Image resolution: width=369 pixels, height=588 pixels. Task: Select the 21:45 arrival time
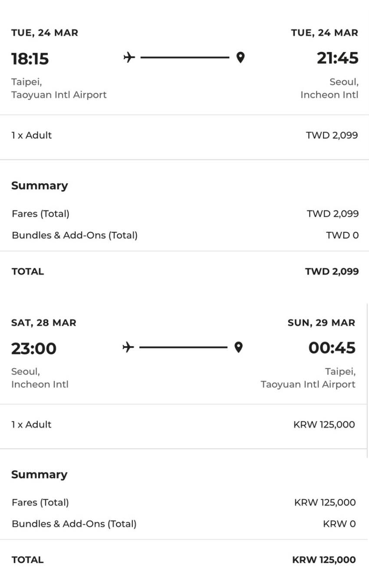(x=337, y=58)
